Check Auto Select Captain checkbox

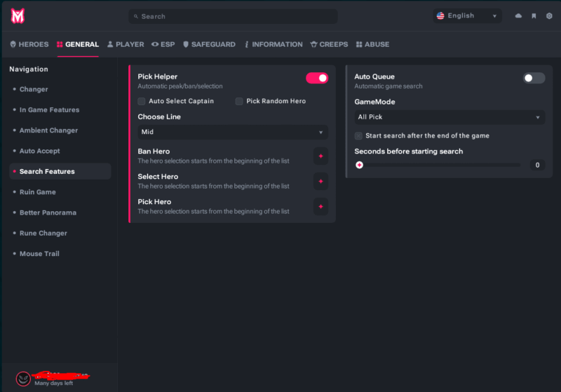pyautogui.click(x=142, y=101)
